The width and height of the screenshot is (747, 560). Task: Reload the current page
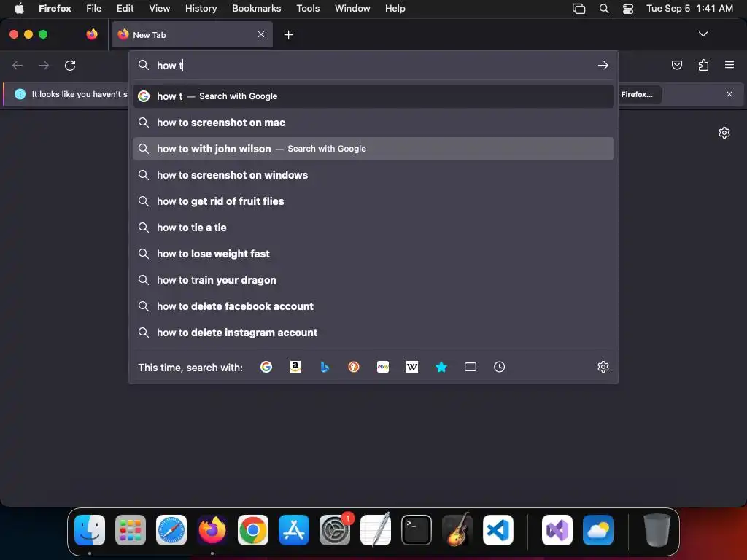point(70,65)
